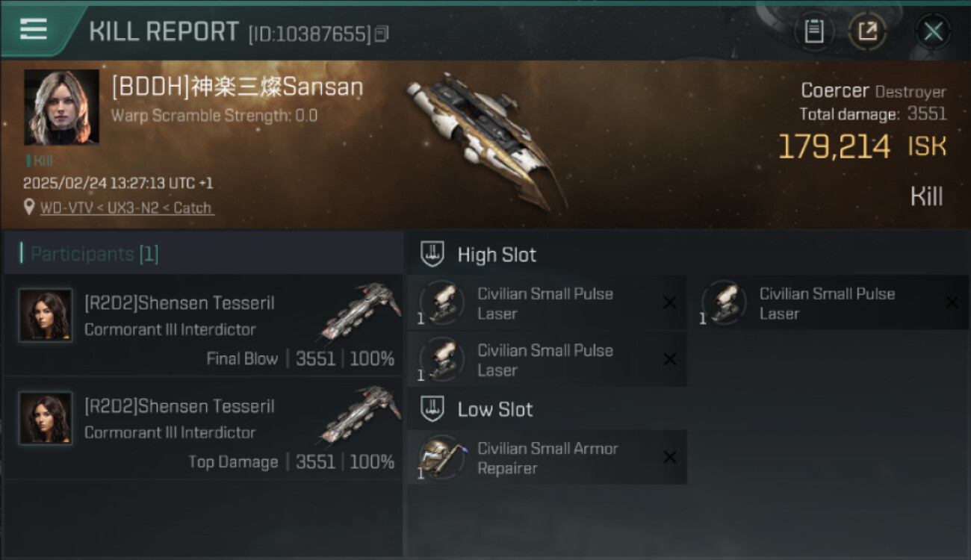Select Final Blow participant Shensen Tesseril

pos(203,325)
